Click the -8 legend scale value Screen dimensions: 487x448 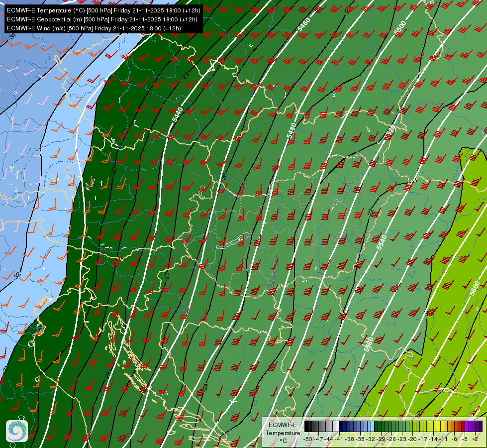pos(454,439)
